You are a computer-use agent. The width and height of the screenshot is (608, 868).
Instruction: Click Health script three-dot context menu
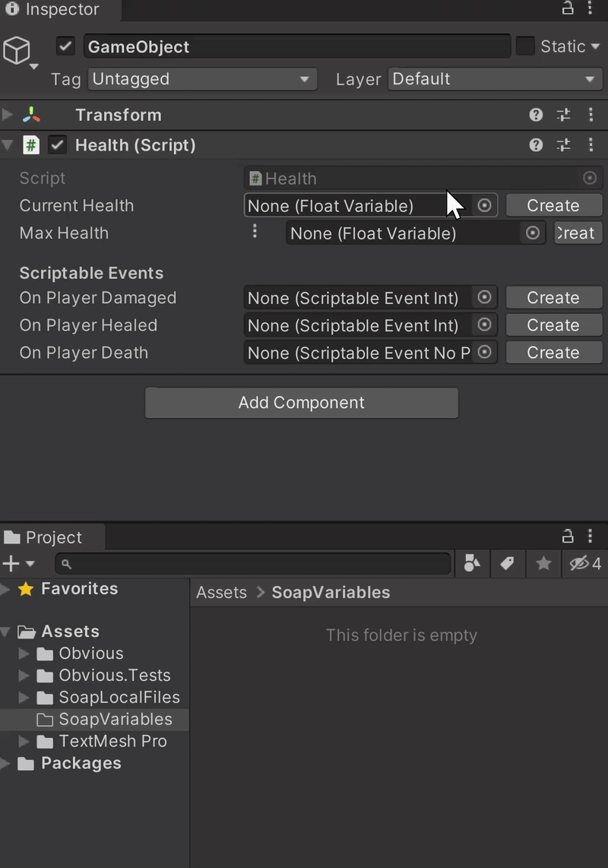pos(591,145)
